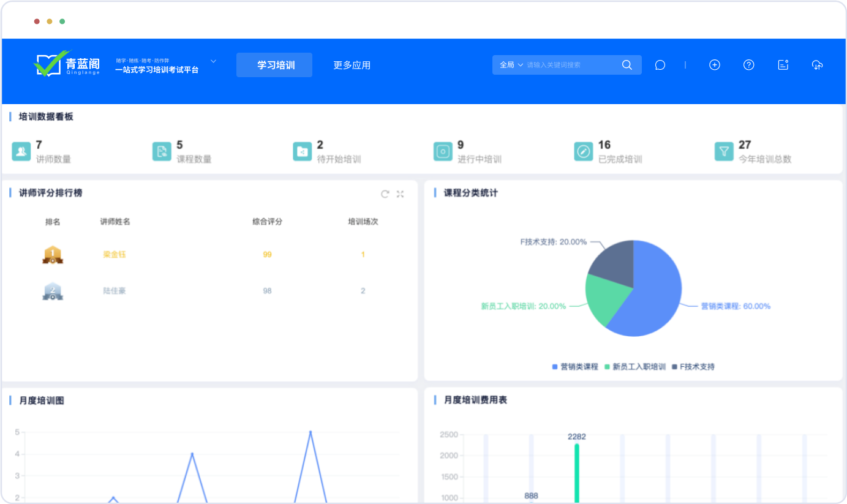
Task: Toggle 营销类课程 legend item
Action: pos(575,367)
